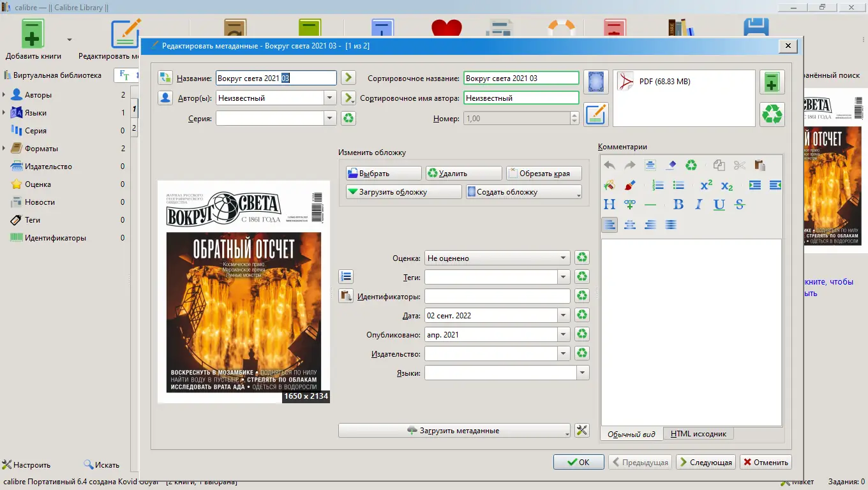Image resolution: width=868 pixels, height=490 pixels.
Task: Open the Опубликовано date dropdown
Action: 563,334
